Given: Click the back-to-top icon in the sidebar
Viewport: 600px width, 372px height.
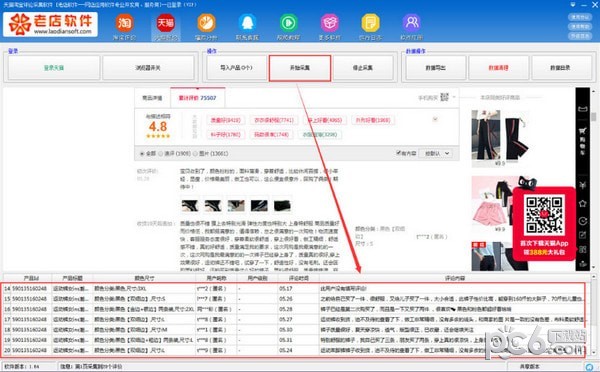Looking at the screenshot, I should tap(583, 264).
